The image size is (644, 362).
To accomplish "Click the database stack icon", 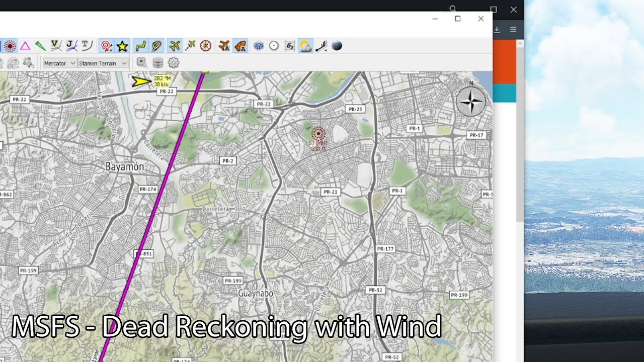I will coord(157,63).
